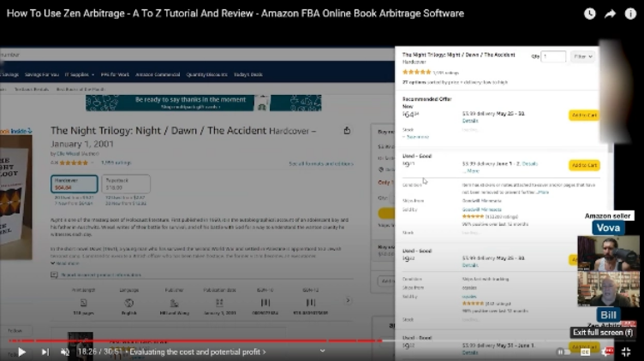The height and width of the screenshot is (361, 644).
Task: Open the chapter 'Evaluating the cost and potential profit'
Action: coord(198,352)
